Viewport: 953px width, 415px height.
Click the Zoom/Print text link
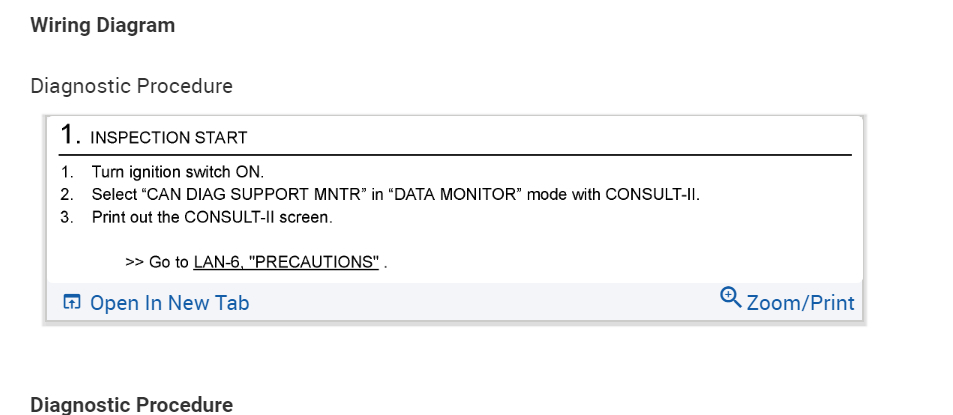pos(800,303)
